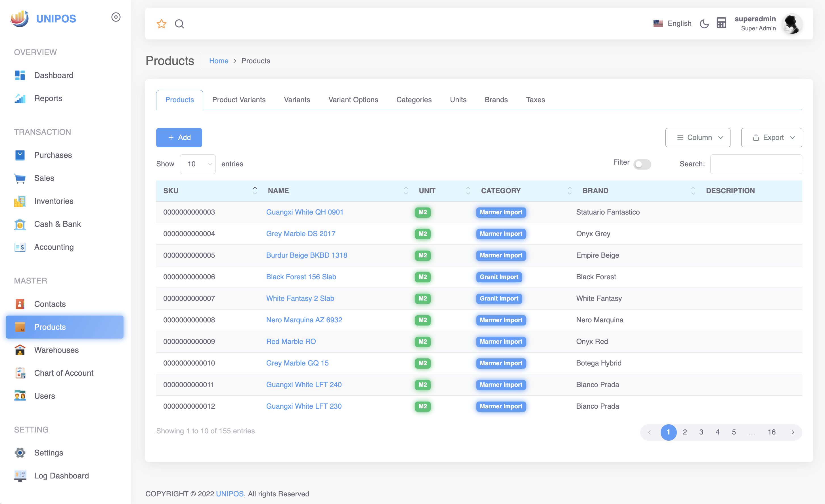Open Warehouses in sidebar
Viewport: 825px width, 504px height.
pyautogui.click(x=65, y=350)
